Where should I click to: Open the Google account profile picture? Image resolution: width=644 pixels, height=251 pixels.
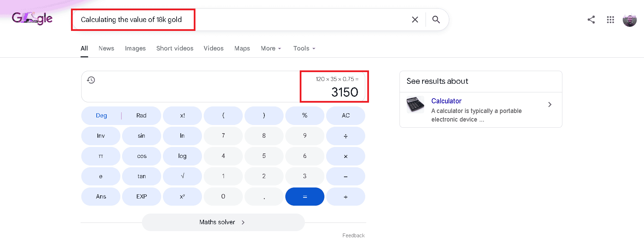pyautogui.click(x=630, y=20)
